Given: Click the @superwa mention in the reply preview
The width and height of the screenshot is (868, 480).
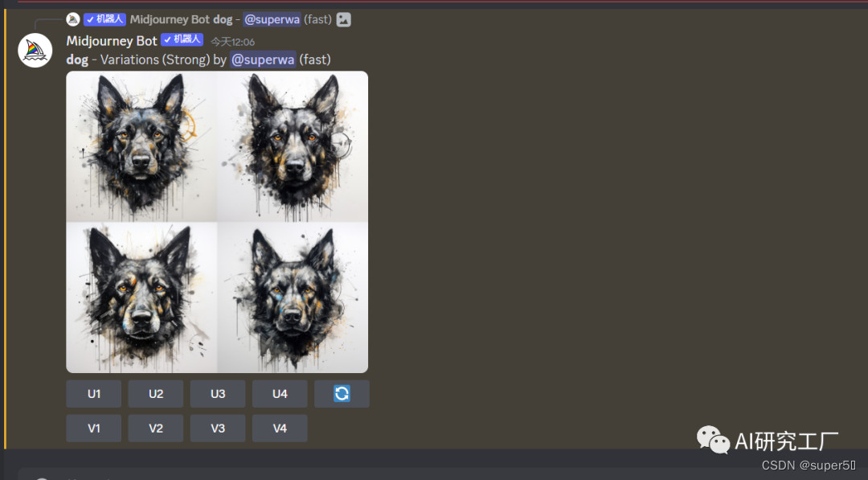Looking at the screenshot, I should [x=272, y=19].
